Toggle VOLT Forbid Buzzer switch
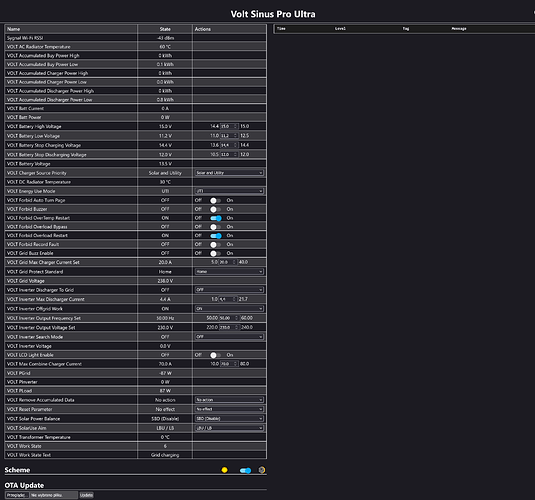Viewport: 535px width, 500px height. (x=215, y=209)
